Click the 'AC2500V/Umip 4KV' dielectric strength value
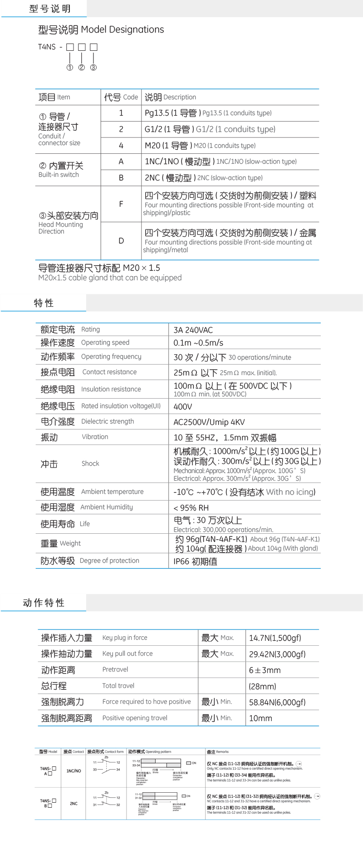This screenshot has width=363, height=868. tap(209, 422)
